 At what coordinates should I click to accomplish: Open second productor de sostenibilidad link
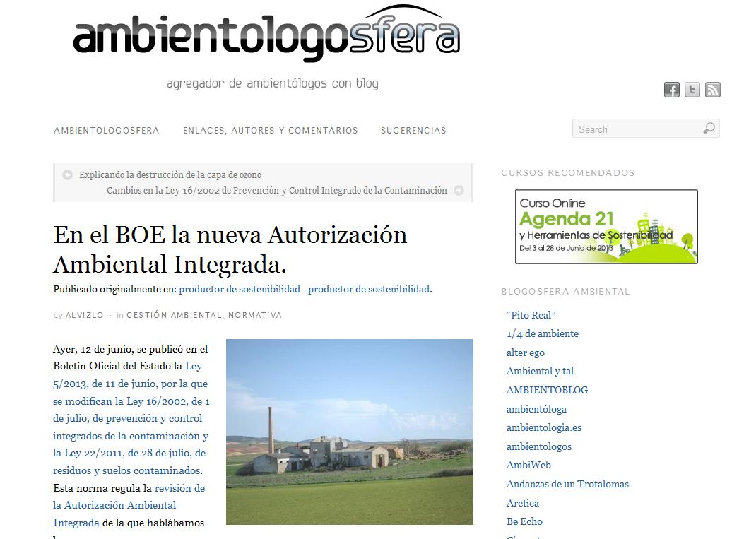369,289
